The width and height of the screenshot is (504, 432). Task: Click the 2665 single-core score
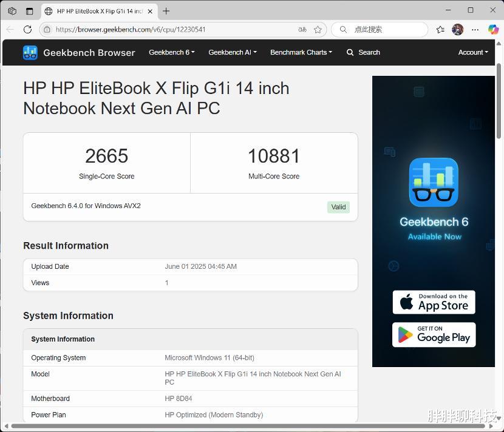coord(107,156)
